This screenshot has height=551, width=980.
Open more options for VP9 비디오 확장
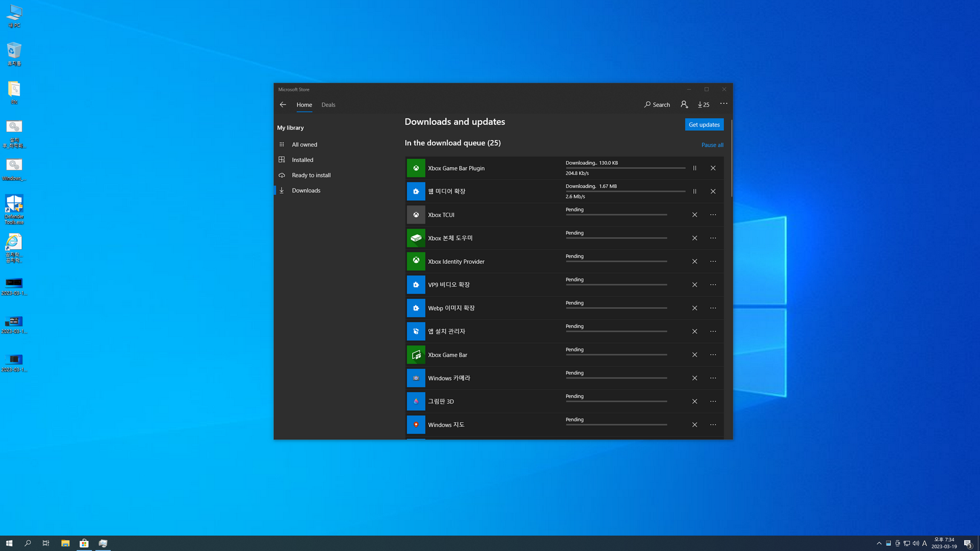tap(713, 285)
